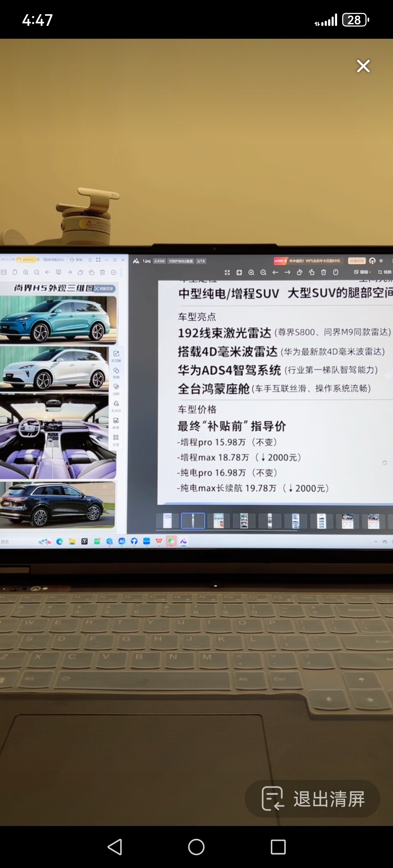
Task: Delete image using left viewer trash icon
Action: tap(102, 272)
